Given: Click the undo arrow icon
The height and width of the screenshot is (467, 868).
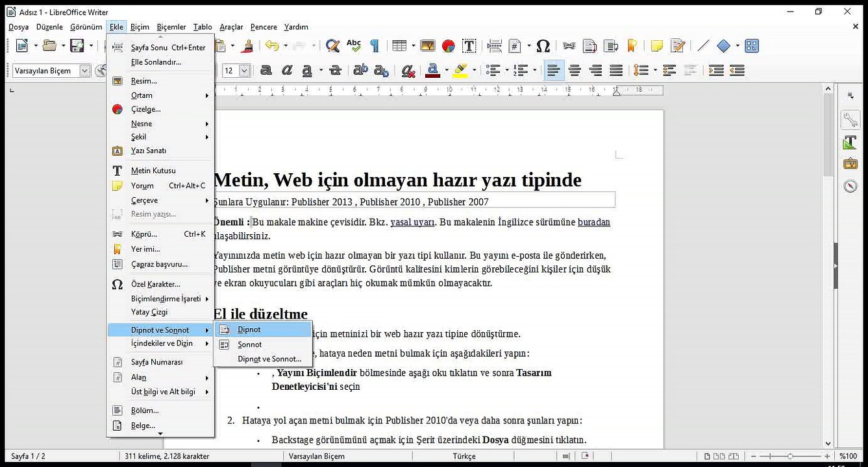Looking at the screenshot, I should 271,46.
